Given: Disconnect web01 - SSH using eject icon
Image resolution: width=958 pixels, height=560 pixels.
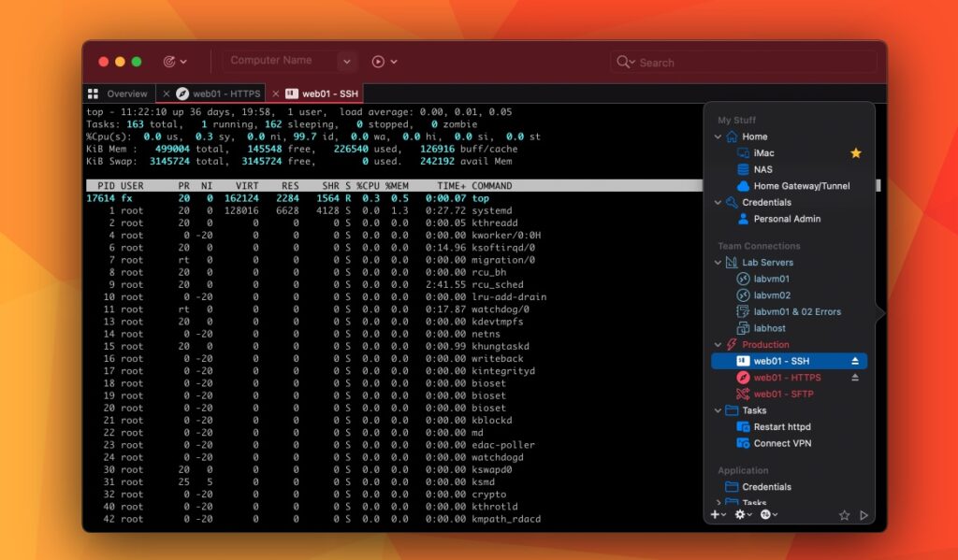Looking at the screenshot, I should pos(854,361).
